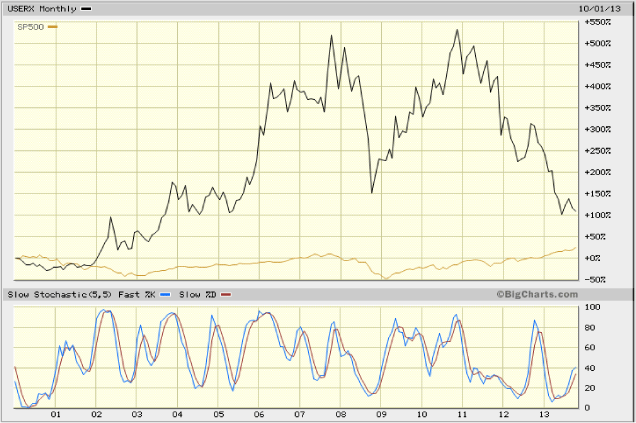Click the 06 year marker on x-axis

(259, 415)
